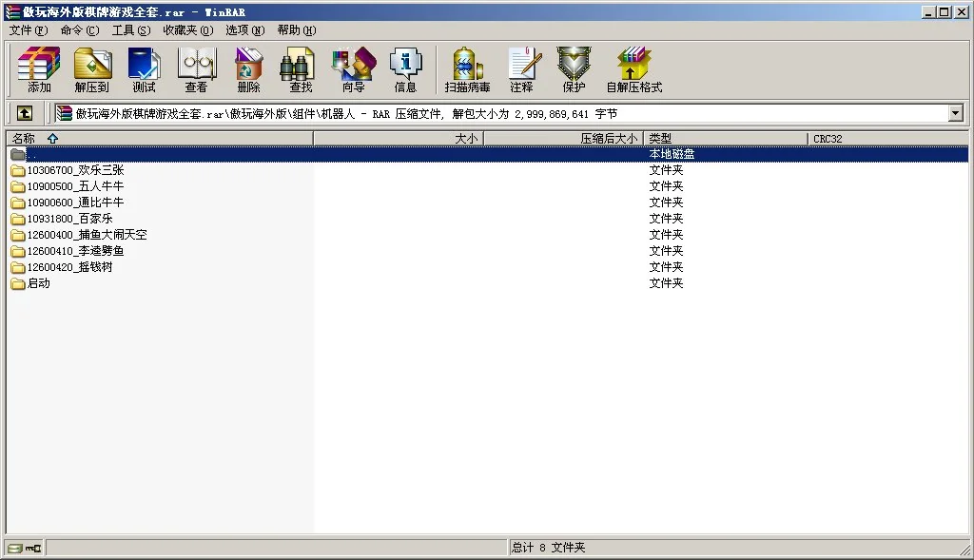Click the 添加 (Add) archive icon

coord(38,69)
